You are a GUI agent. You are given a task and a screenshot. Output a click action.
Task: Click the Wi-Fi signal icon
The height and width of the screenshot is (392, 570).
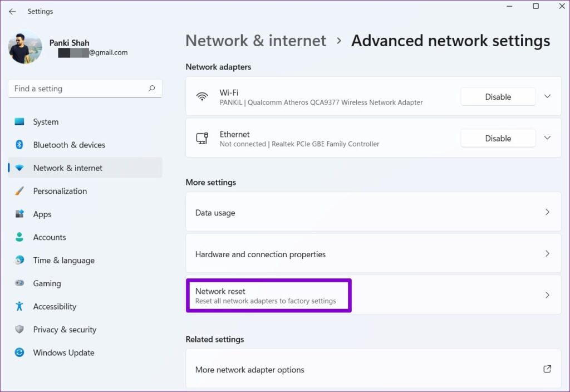202,96
